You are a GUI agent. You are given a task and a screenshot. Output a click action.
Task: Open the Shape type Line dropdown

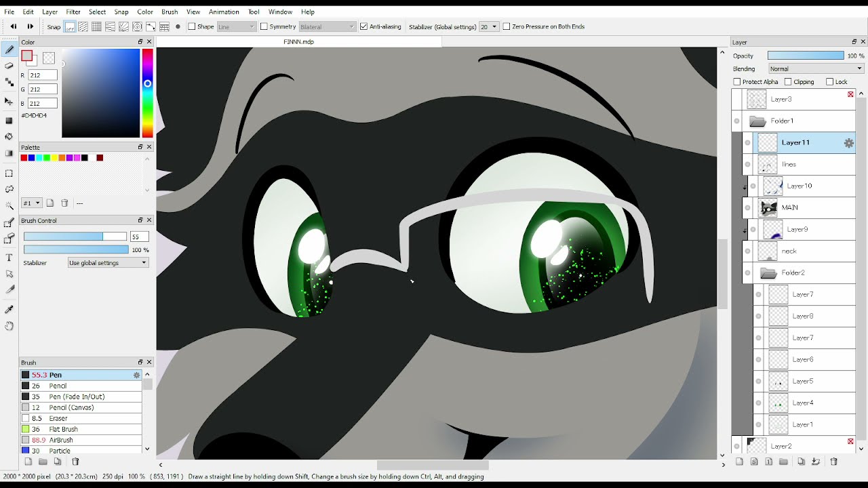[x=237, y=26]
